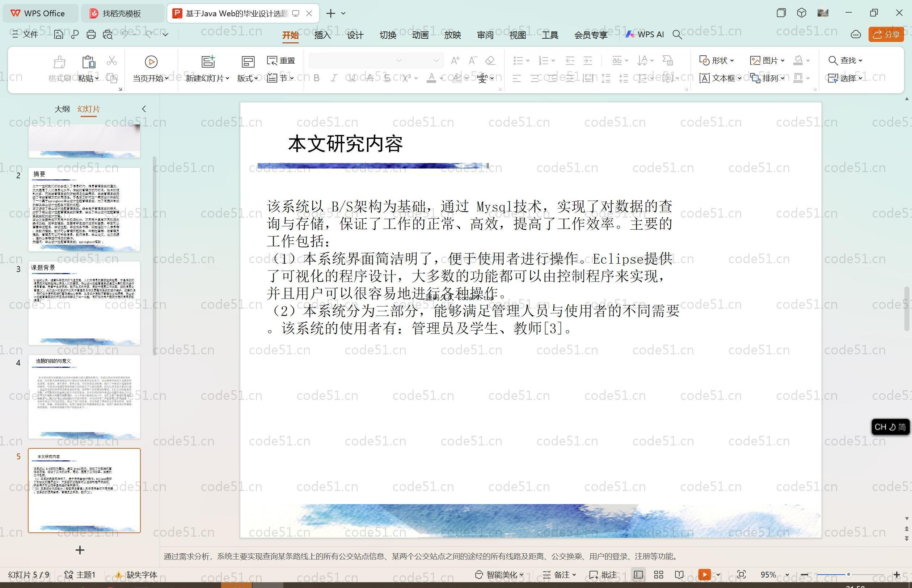Open Print Preview icon next to print
The width and height of the screenshot is (912, 588).
(x=108, y=35)
